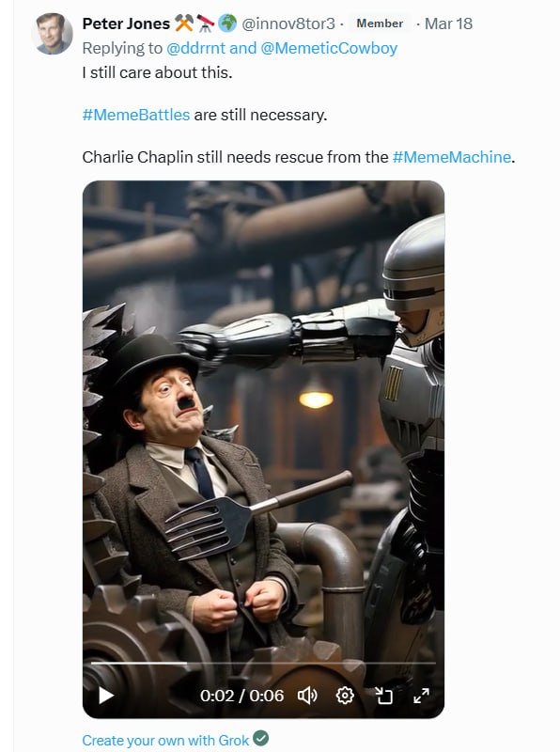Toggle picture-in-picture mode icon
This screenshot has height=752, width=560.
(x=383, y=695)
